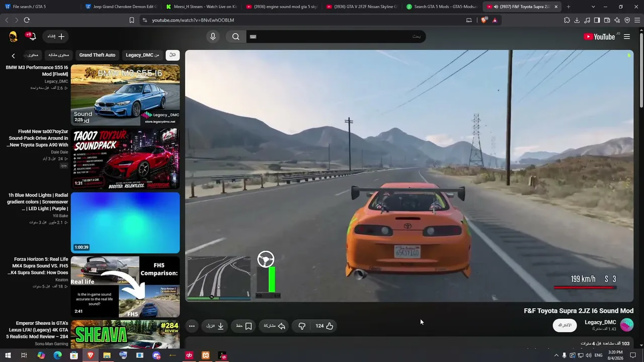Open File Explorer from the taskbar

point(107,355)
